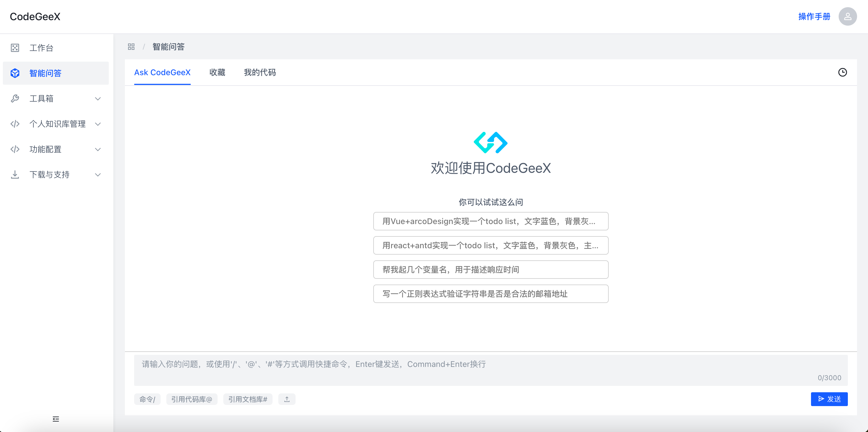Viewport: 868px width, 432px height.
Task: Open the 工具箱 sidebar menu
Action: point(56,98)
